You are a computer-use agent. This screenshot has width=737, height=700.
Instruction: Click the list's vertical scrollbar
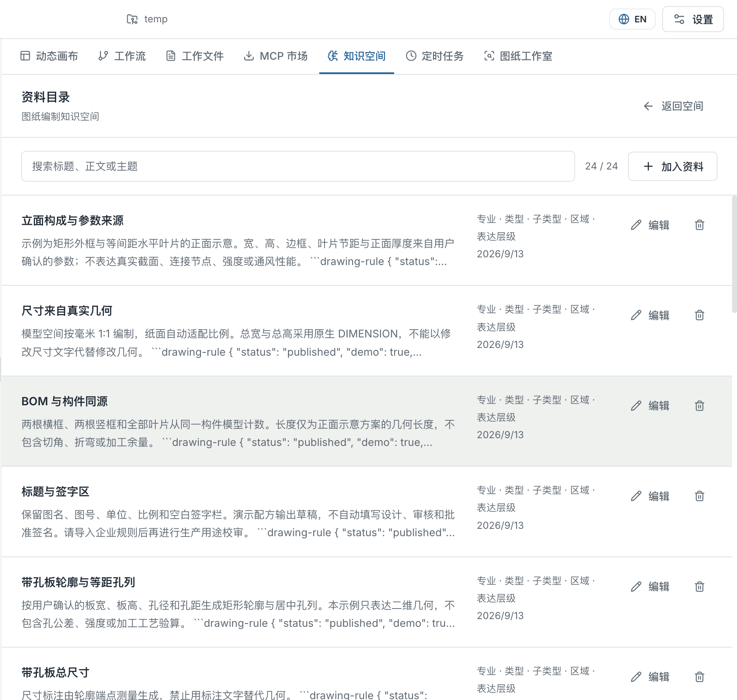734,254
